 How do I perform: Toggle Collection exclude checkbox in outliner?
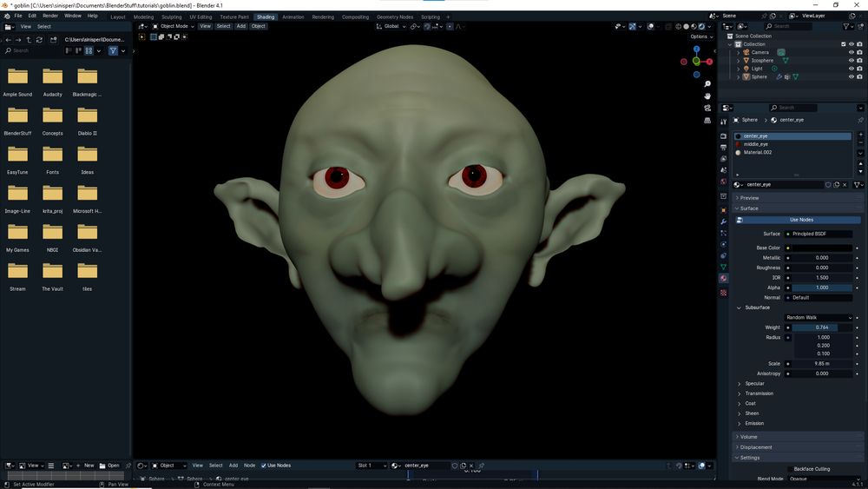click(843, 44)
